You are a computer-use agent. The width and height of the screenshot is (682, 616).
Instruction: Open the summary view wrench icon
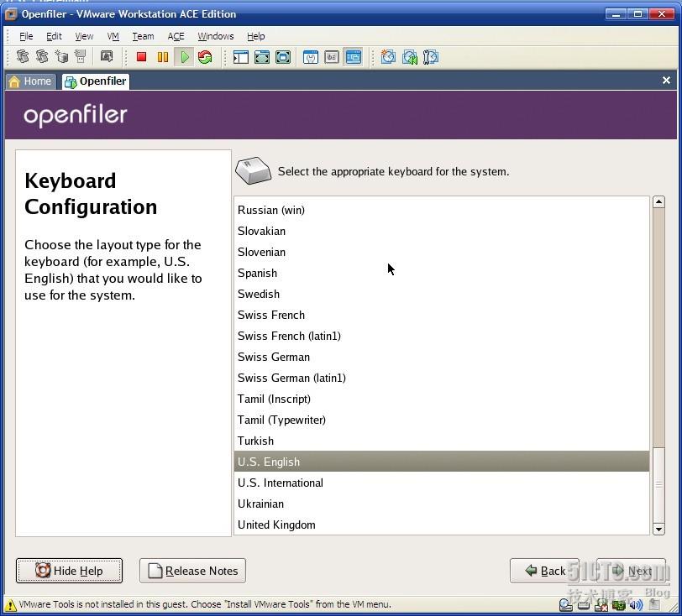coord(311,57)
